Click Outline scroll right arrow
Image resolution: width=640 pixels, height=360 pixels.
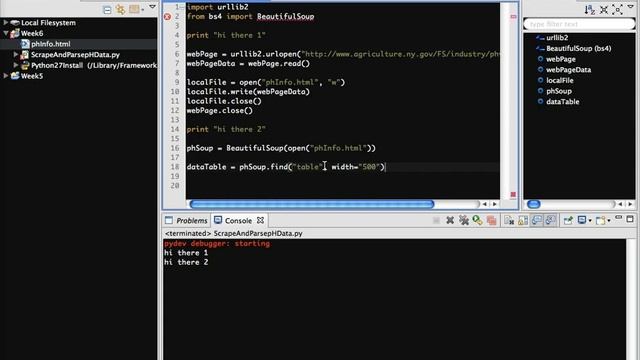[630, 204]
